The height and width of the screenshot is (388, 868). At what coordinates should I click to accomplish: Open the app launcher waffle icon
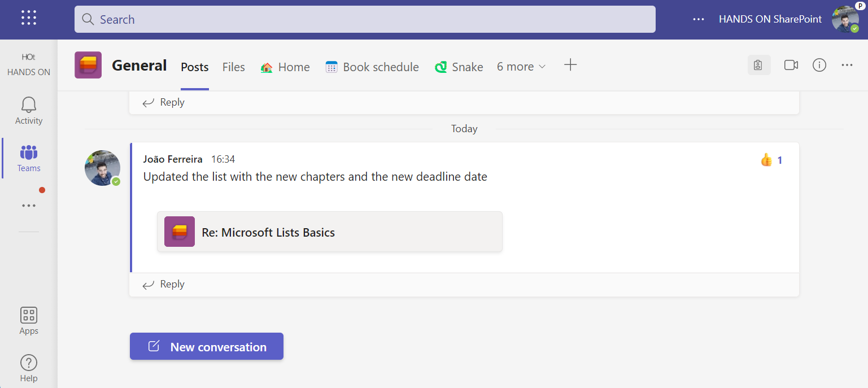(x=29, y=18)
